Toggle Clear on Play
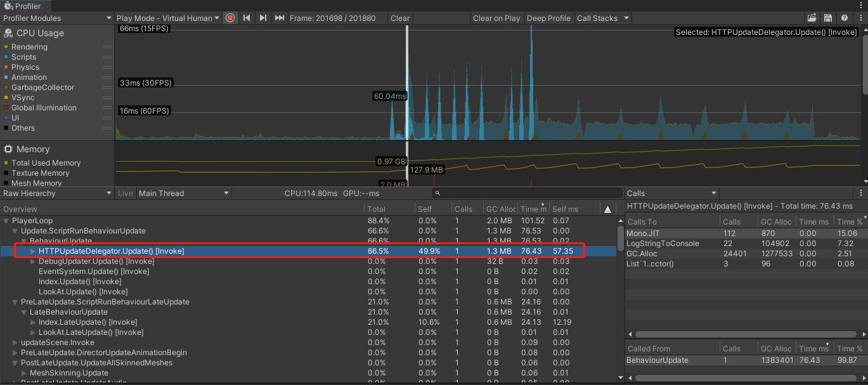 pos(496,18)
